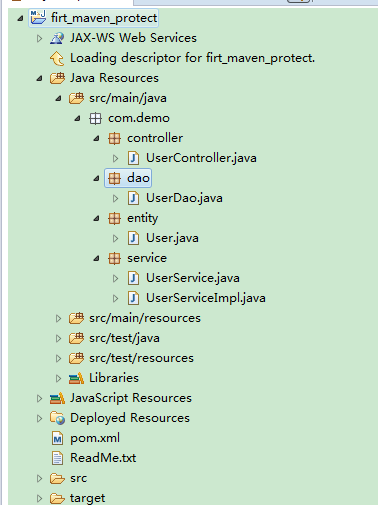Click the com.demo package icon

[95, 118]
